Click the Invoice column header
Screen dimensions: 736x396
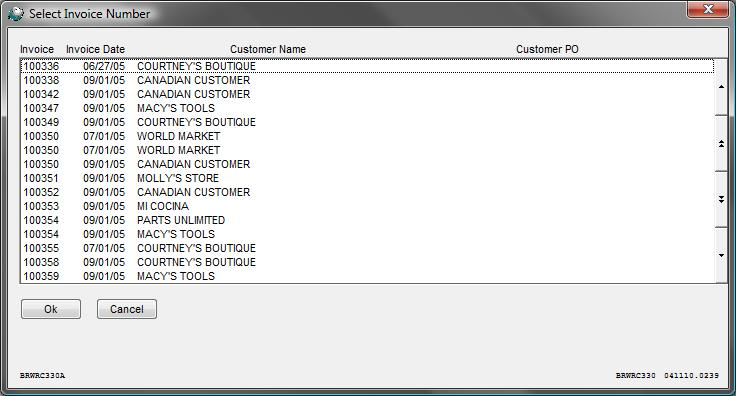tap(37, 49)
